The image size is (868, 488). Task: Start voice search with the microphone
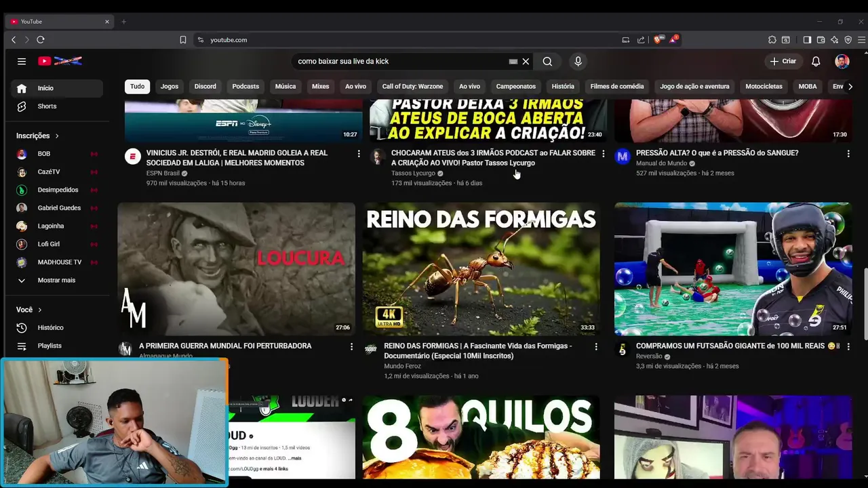[x=578, y=61]
